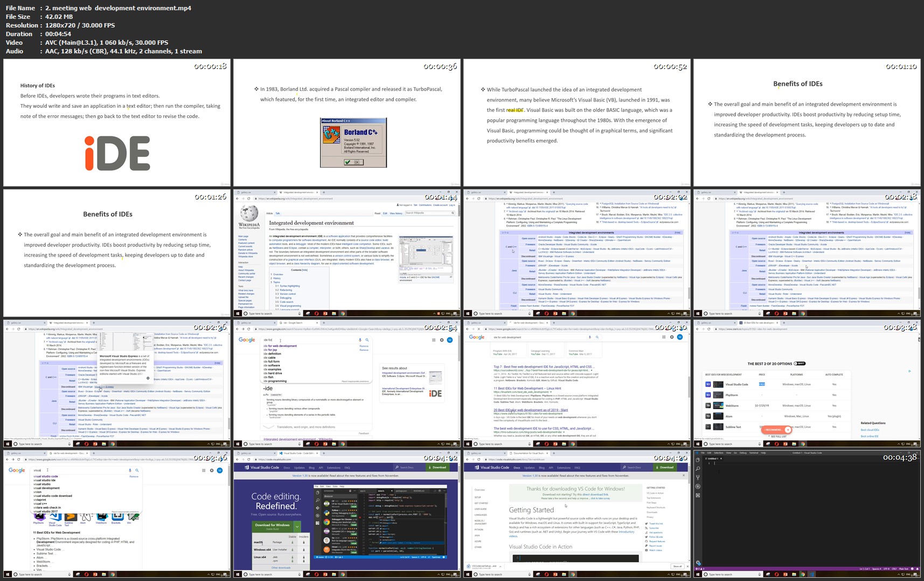Open Source Control icon in the 00:04:38 VS Code frame

(x=698, y=478)
